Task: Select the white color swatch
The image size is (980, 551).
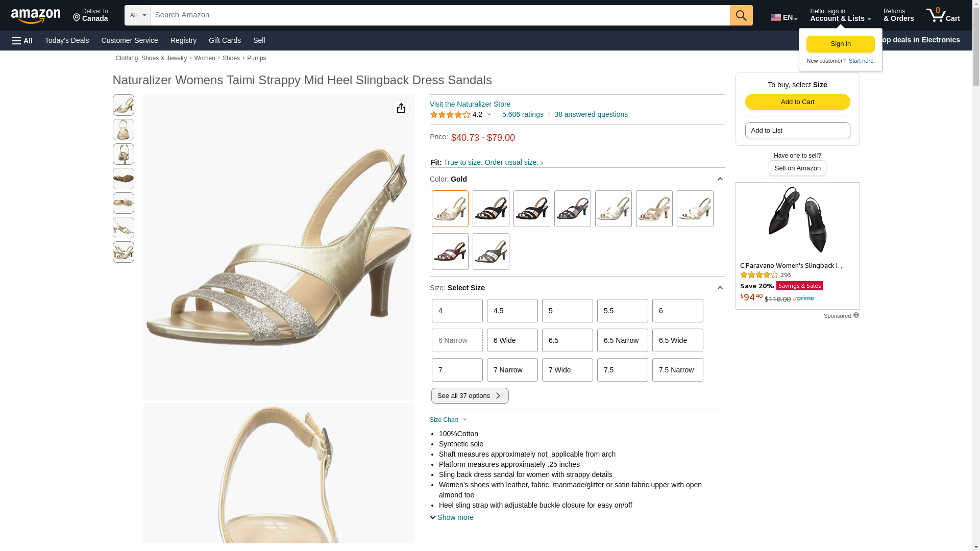Action: [695, 209]
